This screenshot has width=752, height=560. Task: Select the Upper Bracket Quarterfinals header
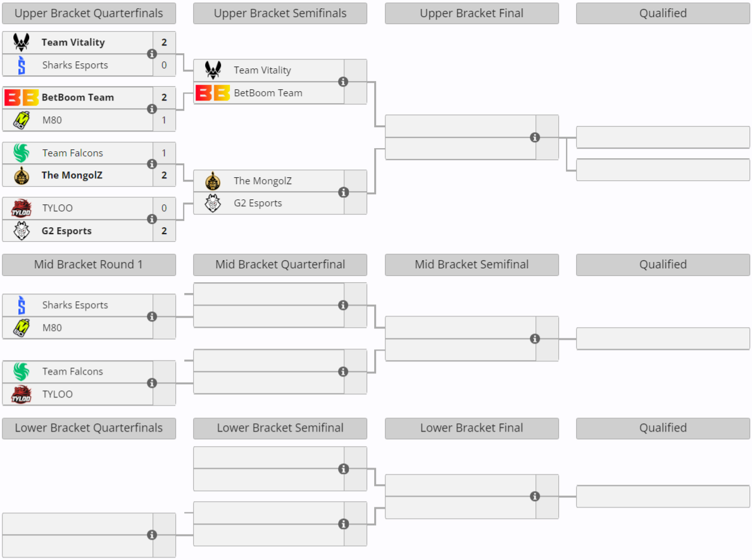[x=89, y=13]
